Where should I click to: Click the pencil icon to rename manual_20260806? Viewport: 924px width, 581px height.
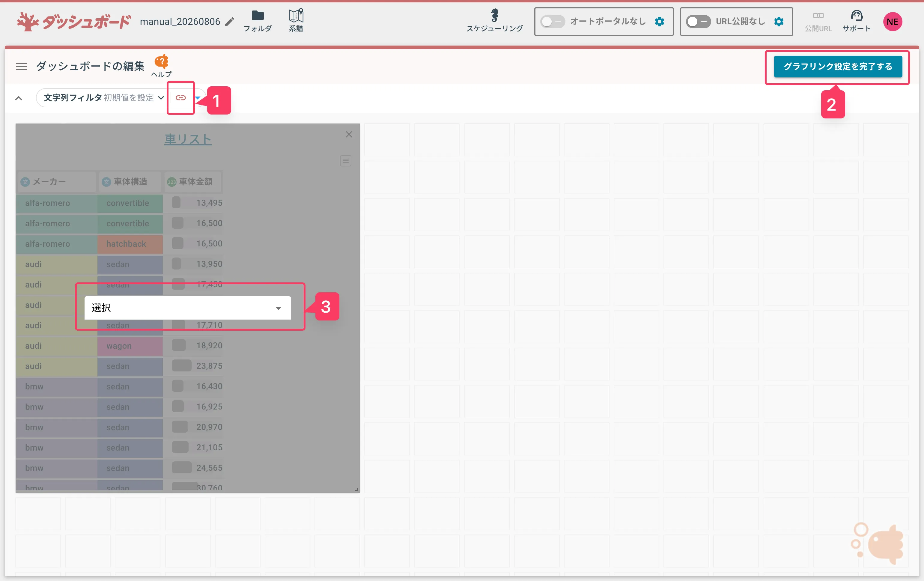[x=229, y=22]
